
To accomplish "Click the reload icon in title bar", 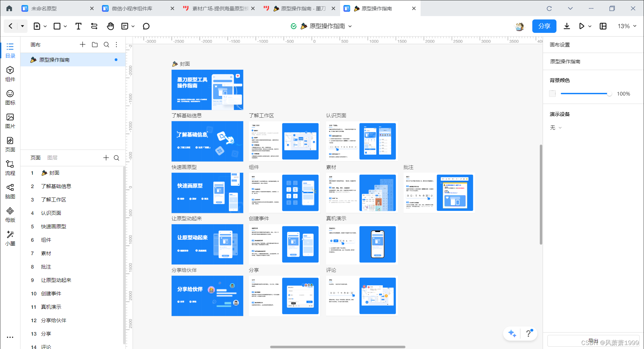I will 549,8.
